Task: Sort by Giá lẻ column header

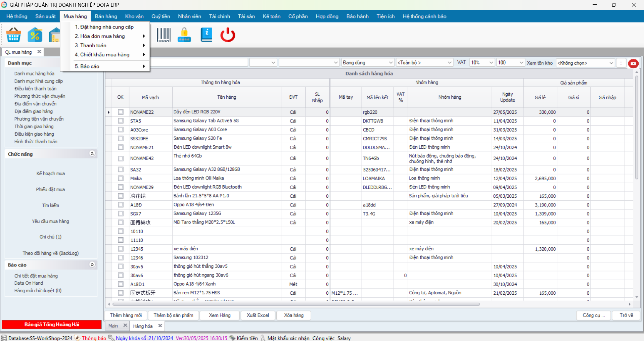Action: [540, 97]
